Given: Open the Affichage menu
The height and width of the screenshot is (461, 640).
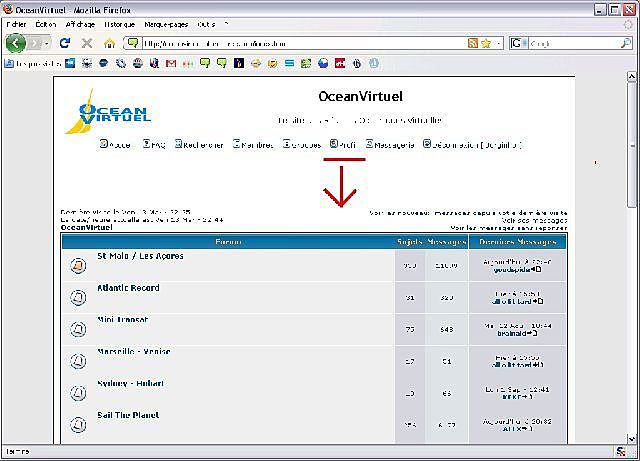Looking at the screenshot, I should pyautogui.click(x=80, y=24).
